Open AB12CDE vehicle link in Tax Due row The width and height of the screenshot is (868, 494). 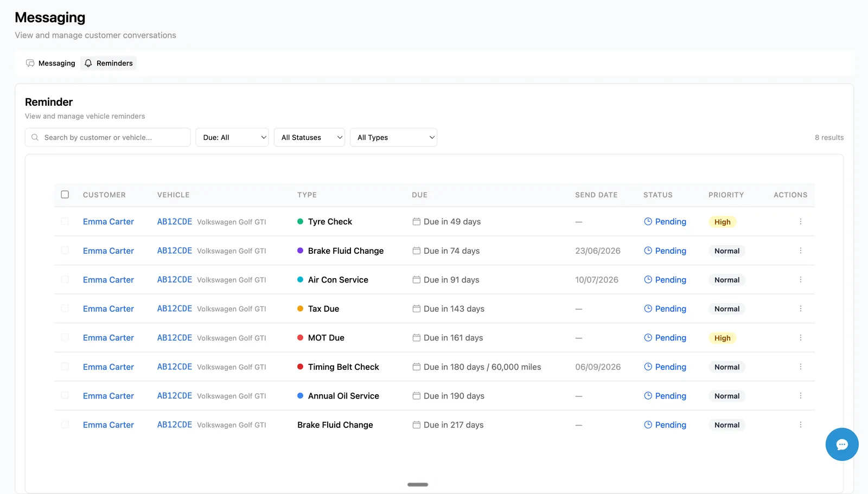pos(175,309)
